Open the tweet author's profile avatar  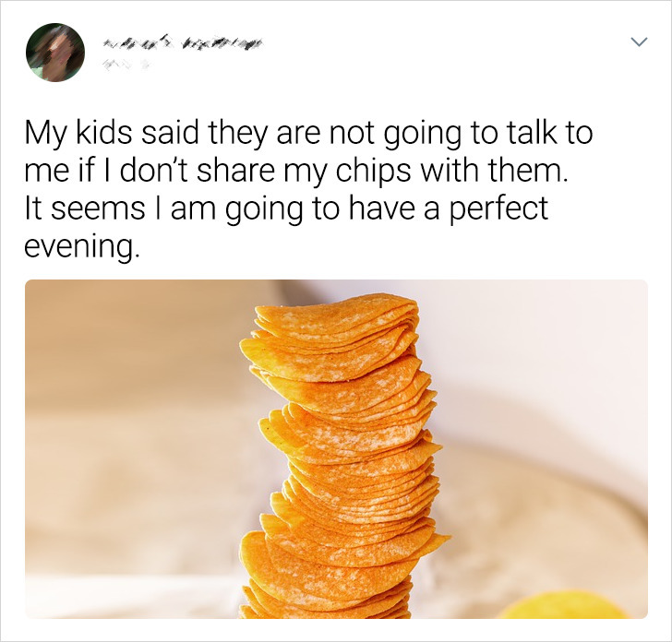click(55, 53)
